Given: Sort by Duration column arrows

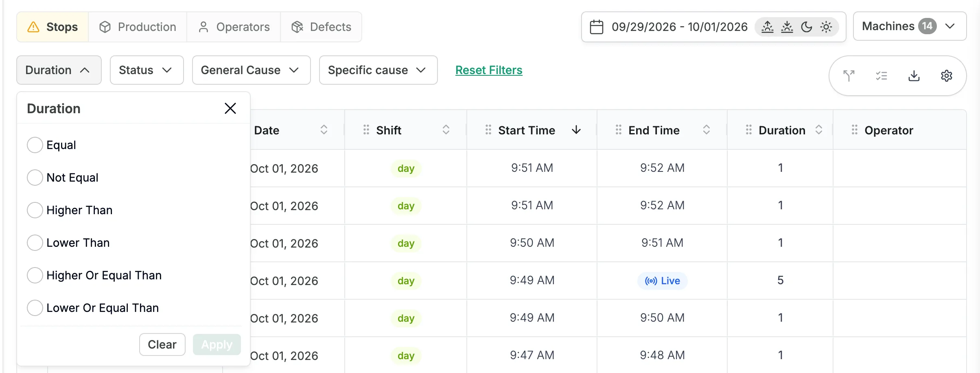Looking at the screenshot, I should click(819, 130).
